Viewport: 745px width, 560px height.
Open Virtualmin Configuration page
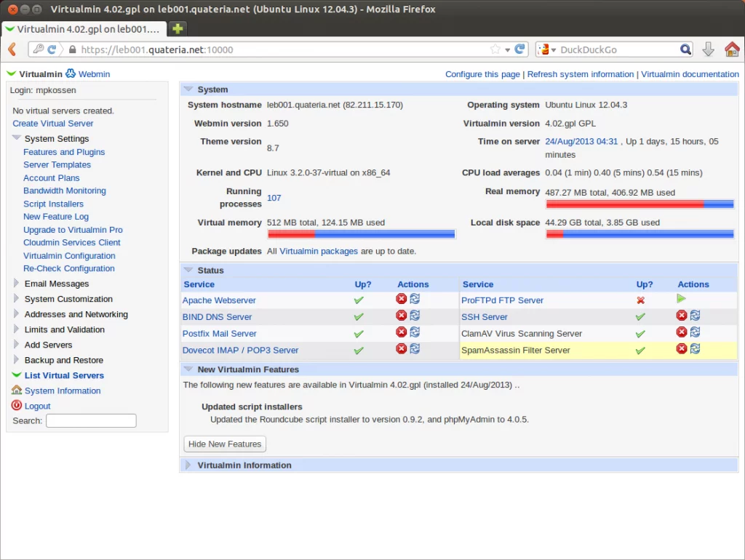69,255
